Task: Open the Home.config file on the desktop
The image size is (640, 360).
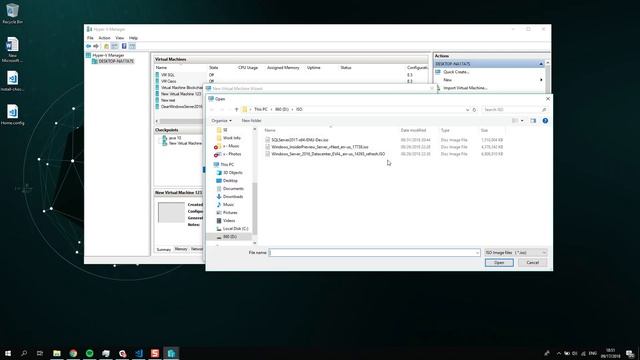Action: point(12,115)
